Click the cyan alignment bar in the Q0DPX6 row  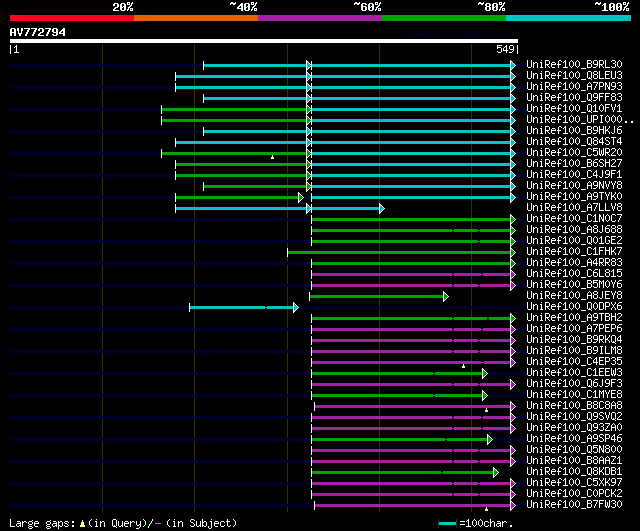244,307
